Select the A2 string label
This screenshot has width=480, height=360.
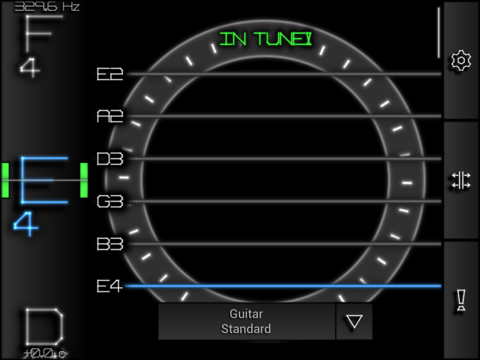coord(110,116)
